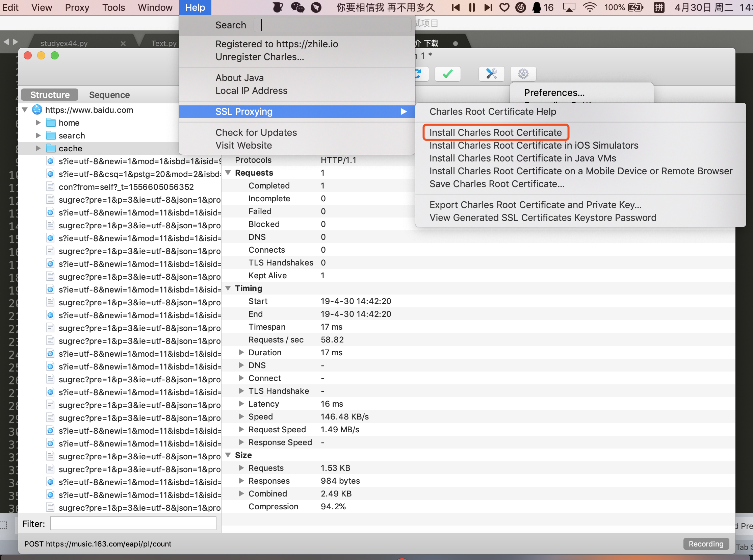
Task: Choose Install Charles Root Certificate
Action: (x=495, y=132)
